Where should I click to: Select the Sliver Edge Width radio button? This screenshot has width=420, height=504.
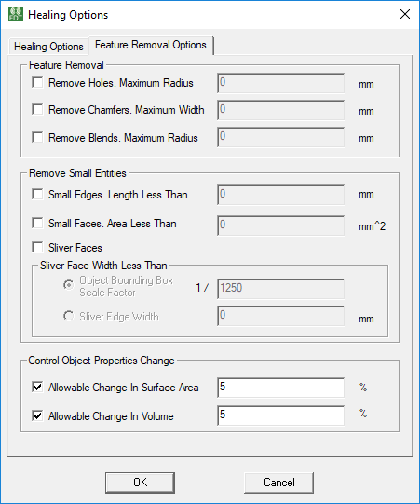(68, 316)
